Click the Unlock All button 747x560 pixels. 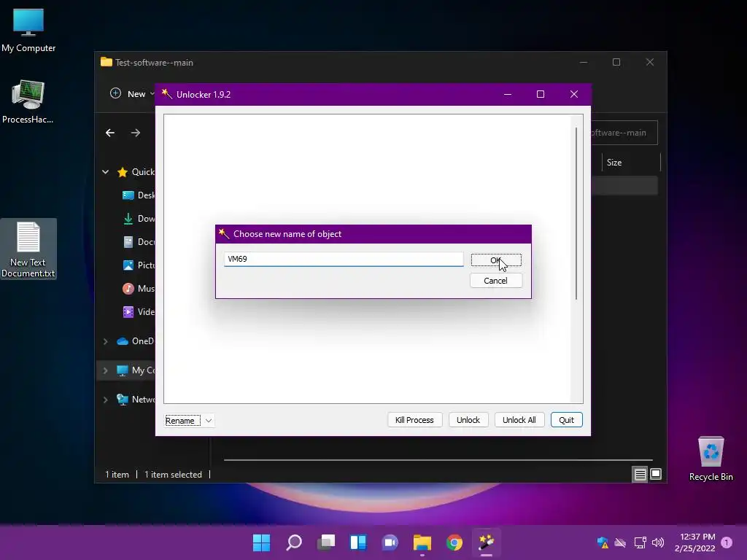519,420
